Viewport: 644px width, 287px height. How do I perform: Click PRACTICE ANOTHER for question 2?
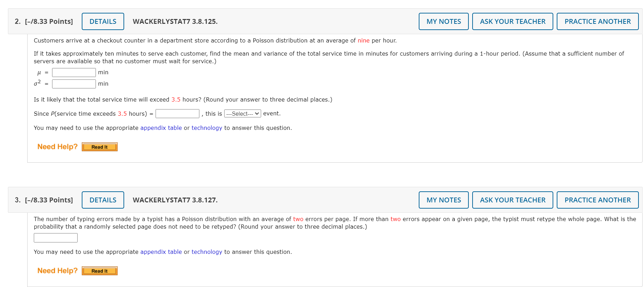coord(597,21)
